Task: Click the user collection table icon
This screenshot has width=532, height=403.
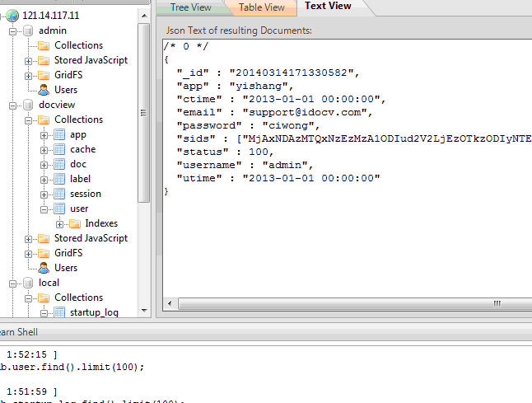Action: click(x=59, y=209)
